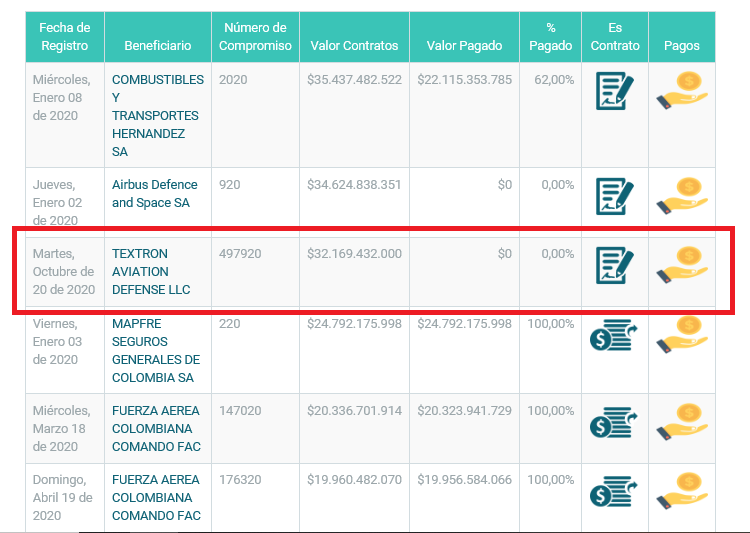
Task: Select contract value $35.437.482.522
Action: click(354, 79)
